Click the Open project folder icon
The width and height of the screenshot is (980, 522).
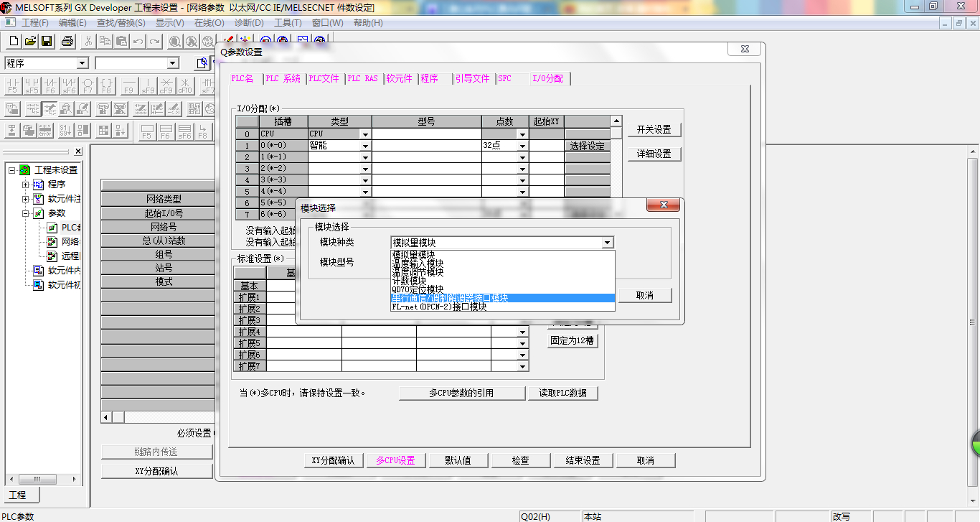[30, 42]
